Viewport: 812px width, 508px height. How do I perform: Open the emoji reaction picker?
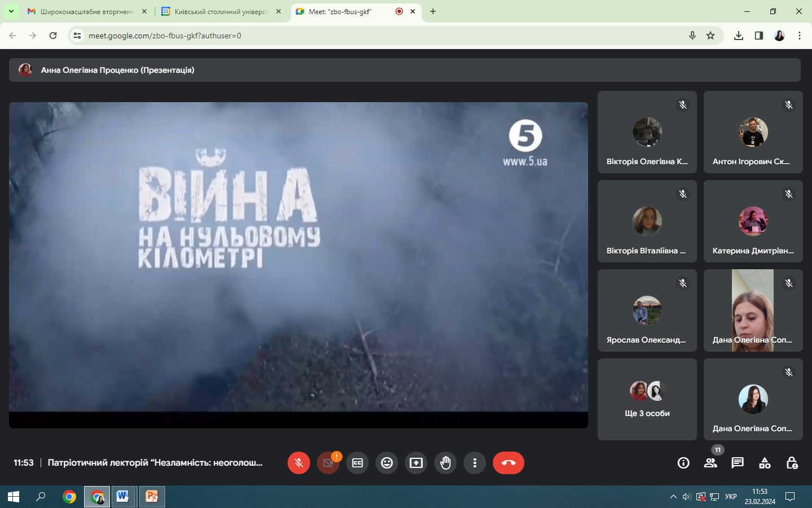click(387, 463)
